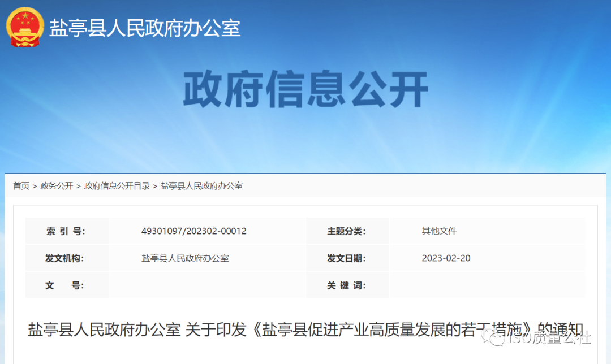This screenshot has height=364, width=611.
Task: Click the 发文机构 field label
Action: pos(67,258)
